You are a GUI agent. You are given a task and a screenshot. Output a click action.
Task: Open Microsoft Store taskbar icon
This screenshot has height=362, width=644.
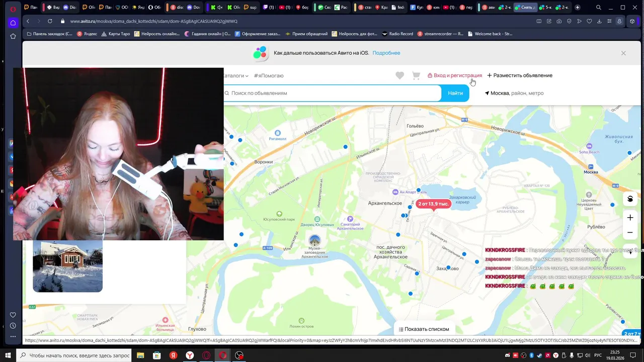(x=157, y=355)
